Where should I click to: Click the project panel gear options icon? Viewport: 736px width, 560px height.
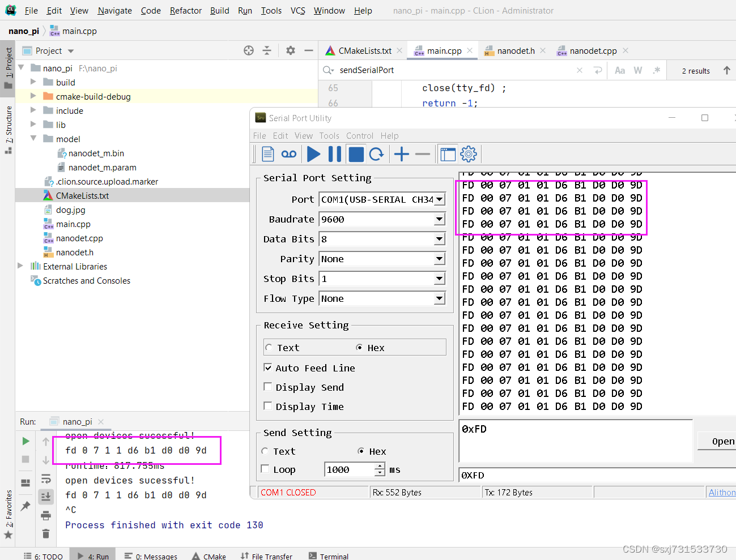pyautogui.click(x=291, y=50)
